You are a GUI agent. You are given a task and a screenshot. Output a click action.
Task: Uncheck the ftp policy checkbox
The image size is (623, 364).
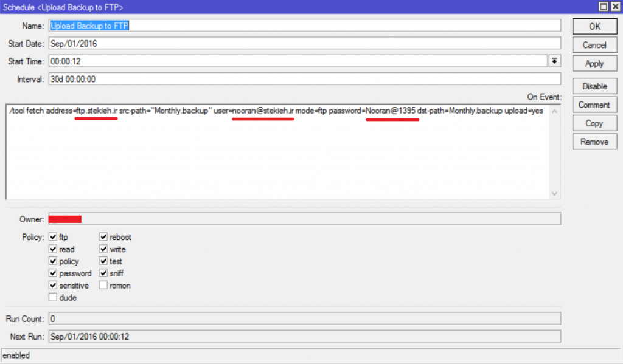pos(53,237)
